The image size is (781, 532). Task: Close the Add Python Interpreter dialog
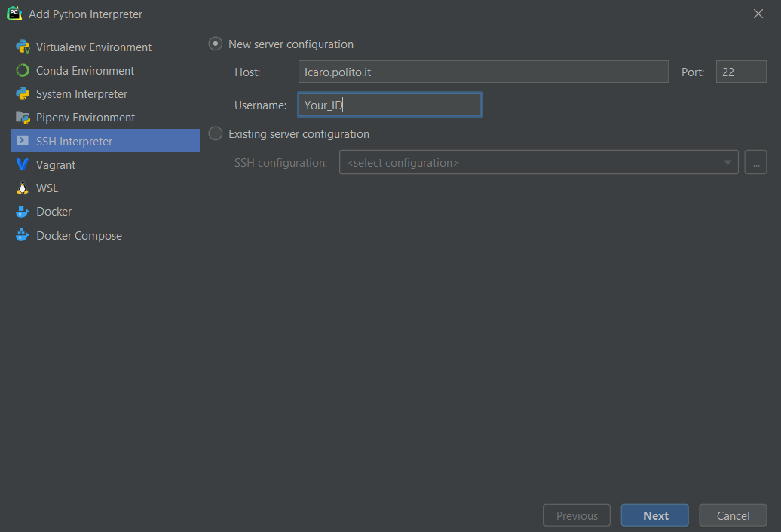(x=758, y=13)
